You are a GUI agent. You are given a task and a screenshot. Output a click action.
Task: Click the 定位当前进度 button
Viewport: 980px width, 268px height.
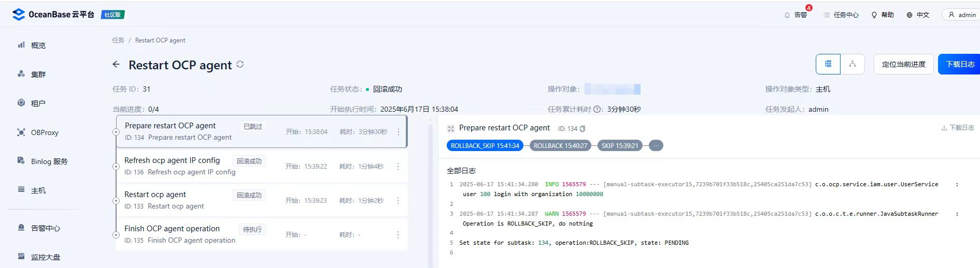pyautogui.click(x=903, y=64)
